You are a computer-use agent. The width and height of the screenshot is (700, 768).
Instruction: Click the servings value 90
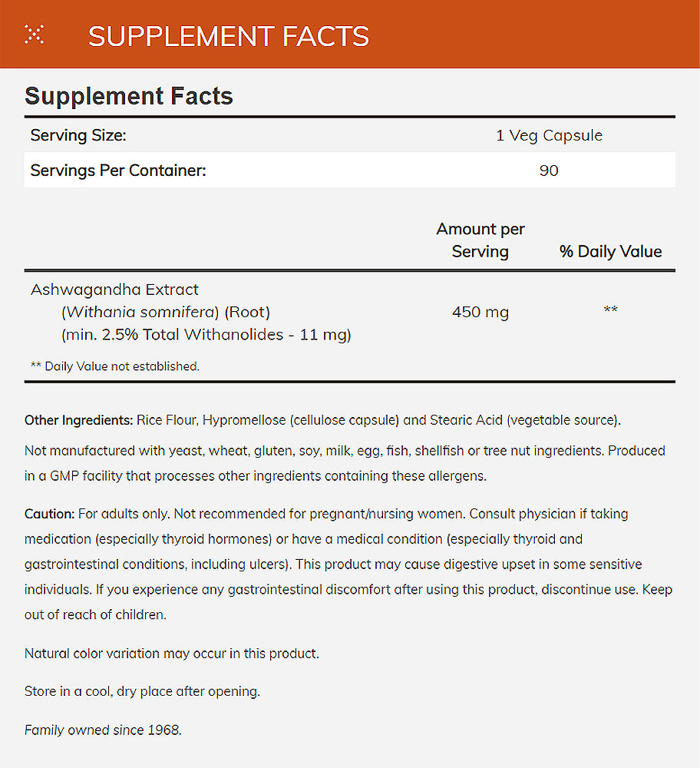coord(549,170)
